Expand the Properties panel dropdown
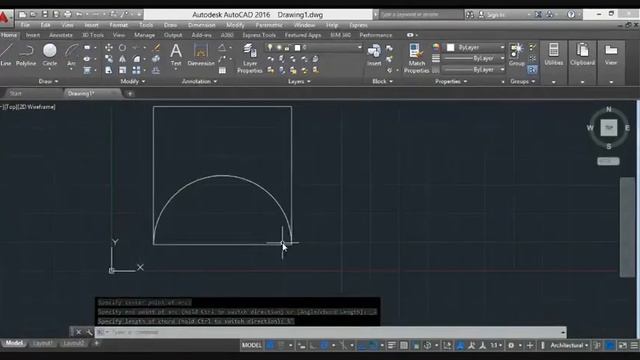This screenshot has height=360, width=640. click(451, 81)
